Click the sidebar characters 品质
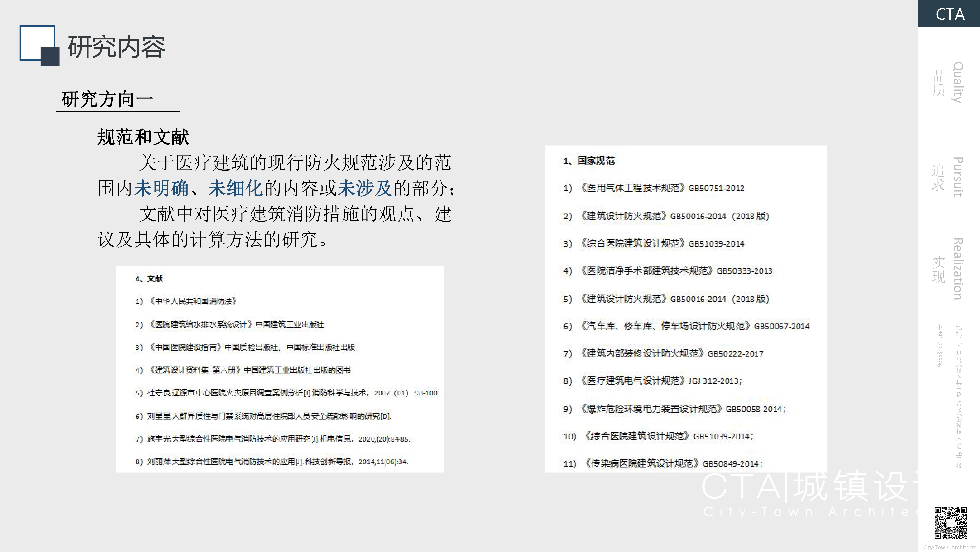The image size is (980, 552). tap(939, 83)
